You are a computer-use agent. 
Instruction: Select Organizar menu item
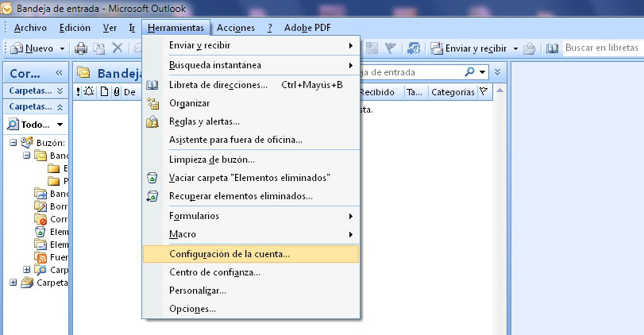251,103
